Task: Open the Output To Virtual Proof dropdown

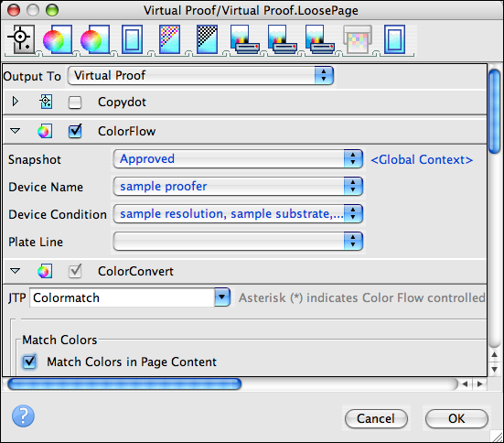Action: (200, 76)
